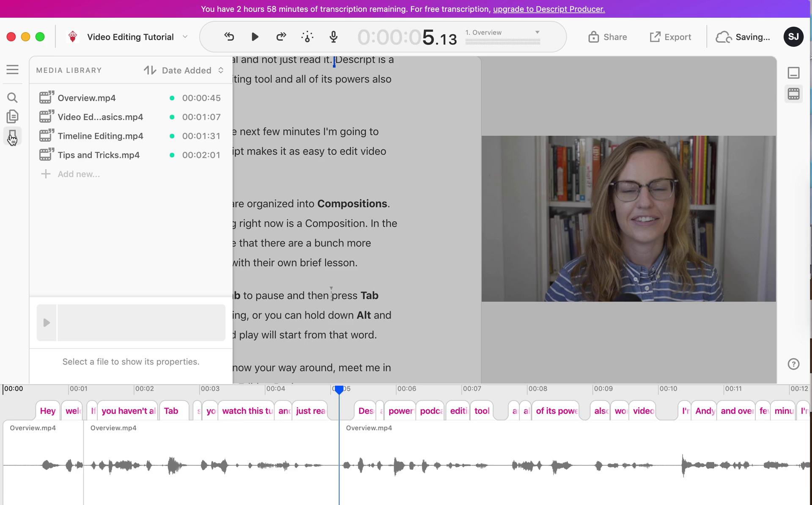This screenshot has height=505, width=812.
Task: Click the Video Ed...asics.mp4 file icon
Action: coord(47,116)
